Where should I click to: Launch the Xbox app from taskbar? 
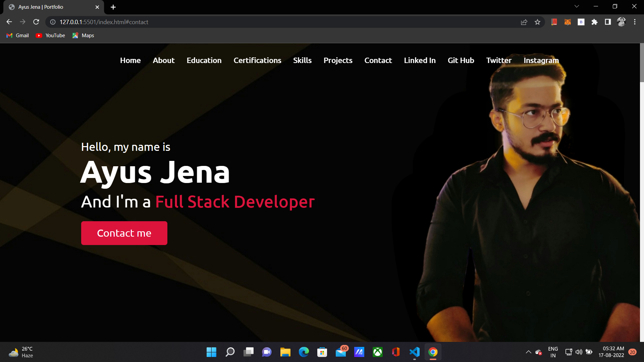click(378, 352)
